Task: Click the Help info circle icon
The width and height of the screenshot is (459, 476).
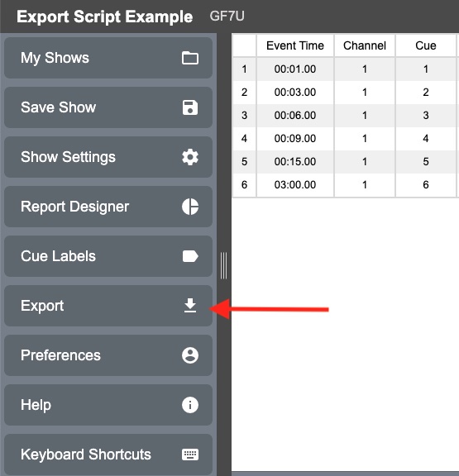Action: 190,405
